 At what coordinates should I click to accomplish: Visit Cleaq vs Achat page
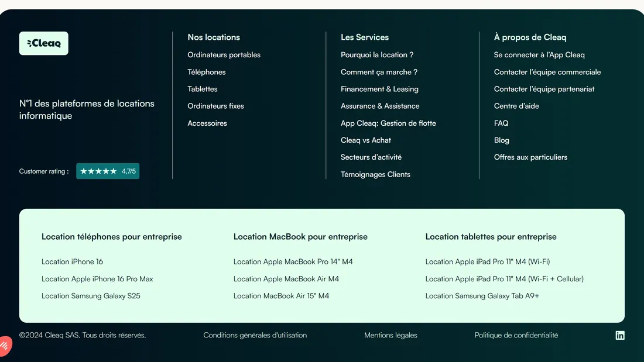365,140
